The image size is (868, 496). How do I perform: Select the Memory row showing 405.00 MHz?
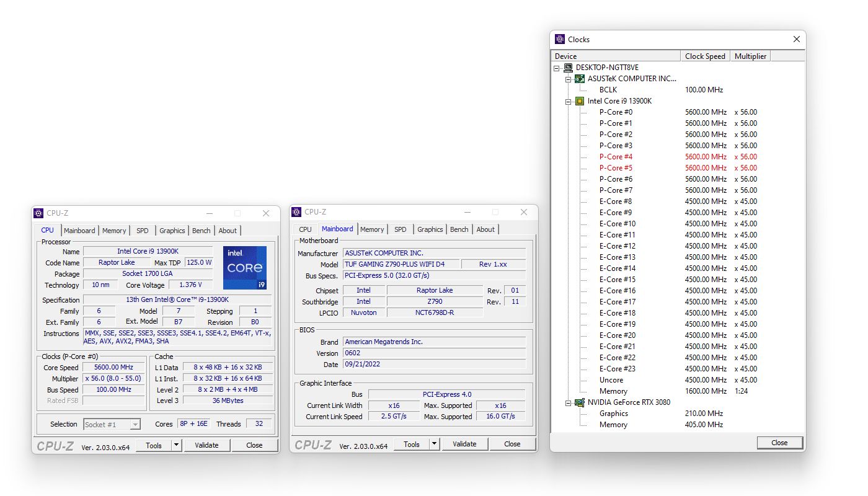pos(678,425)
